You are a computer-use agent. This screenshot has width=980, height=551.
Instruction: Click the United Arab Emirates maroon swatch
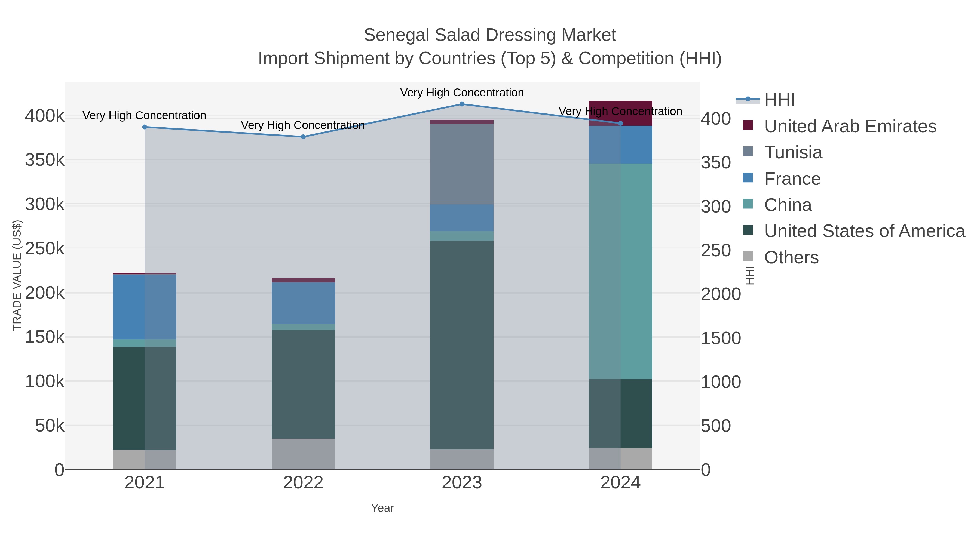pos(748,125)
